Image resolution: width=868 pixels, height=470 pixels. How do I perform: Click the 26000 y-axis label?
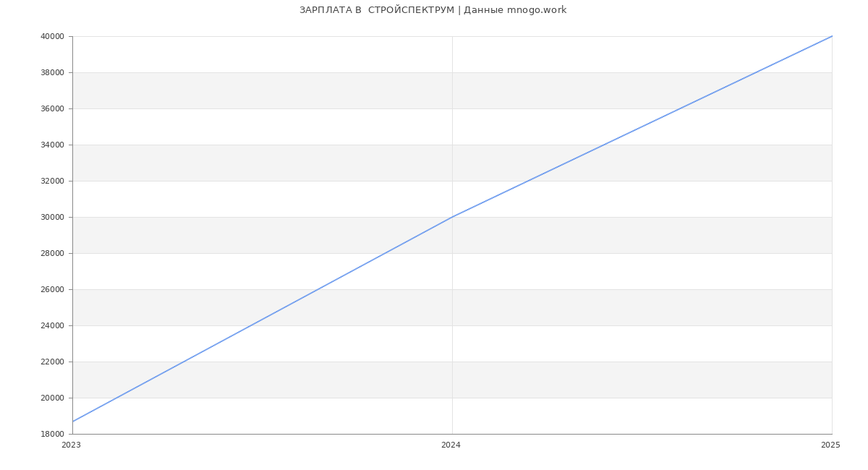53,289
